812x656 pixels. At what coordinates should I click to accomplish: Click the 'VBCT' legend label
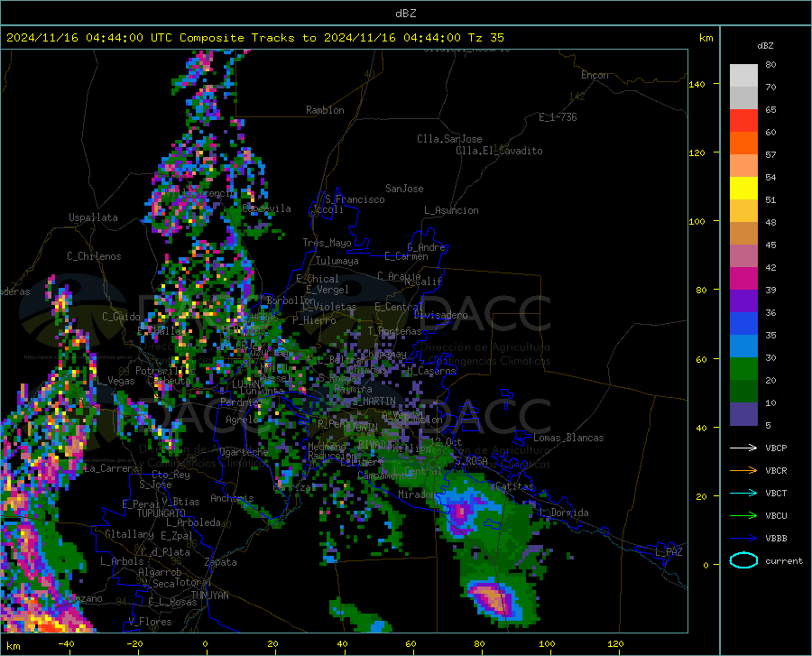[x=776, y=493]
